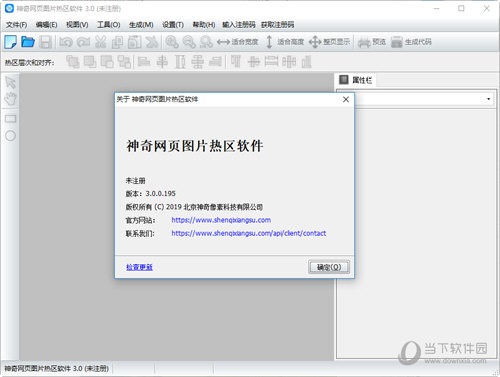Click the 预览 preview toolbar button
The width and height of the screenshot is (500, 377).
372,42
